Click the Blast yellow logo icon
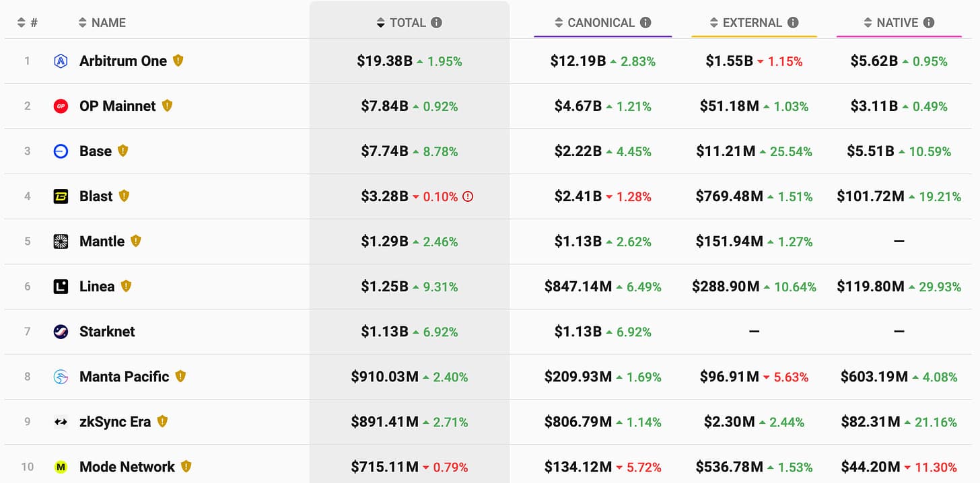 (61, 196)
